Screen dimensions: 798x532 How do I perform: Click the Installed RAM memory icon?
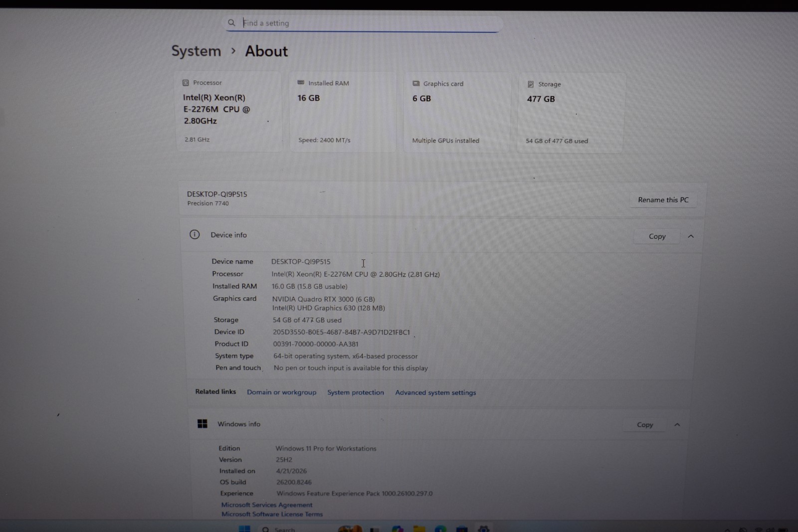point(301,83)
